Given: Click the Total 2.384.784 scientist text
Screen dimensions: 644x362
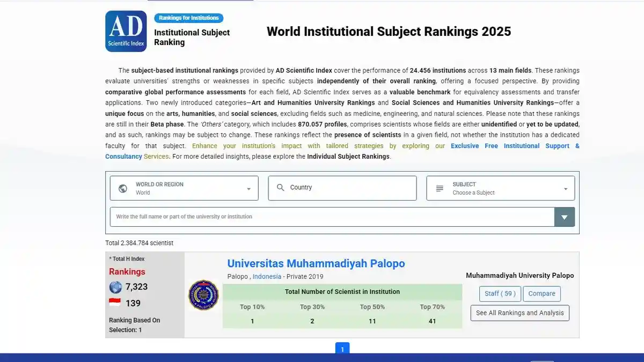Looking at the screenshot, I should coord(140,243).
